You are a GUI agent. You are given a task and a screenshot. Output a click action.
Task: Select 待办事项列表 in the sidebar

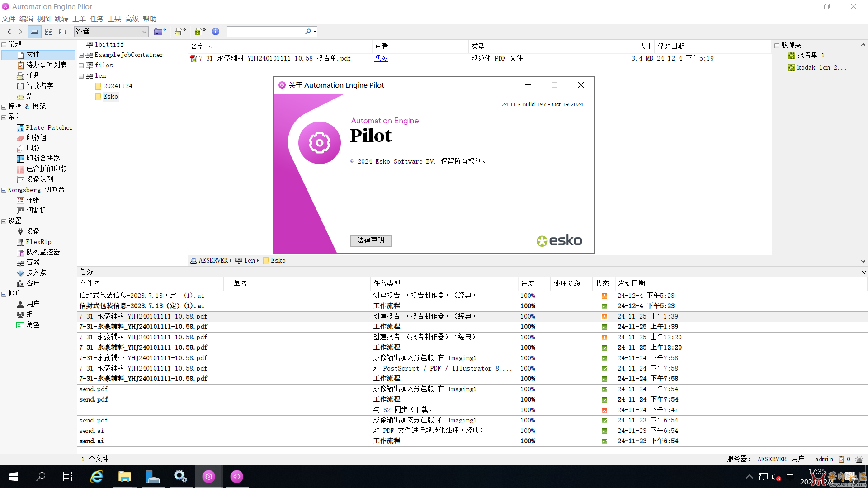[42, 65]
